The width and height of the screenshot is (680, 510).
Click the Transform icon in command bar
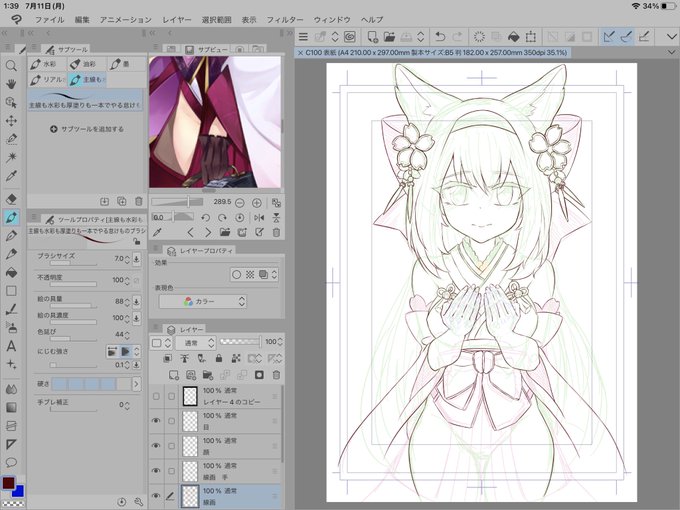pos(530,37)
